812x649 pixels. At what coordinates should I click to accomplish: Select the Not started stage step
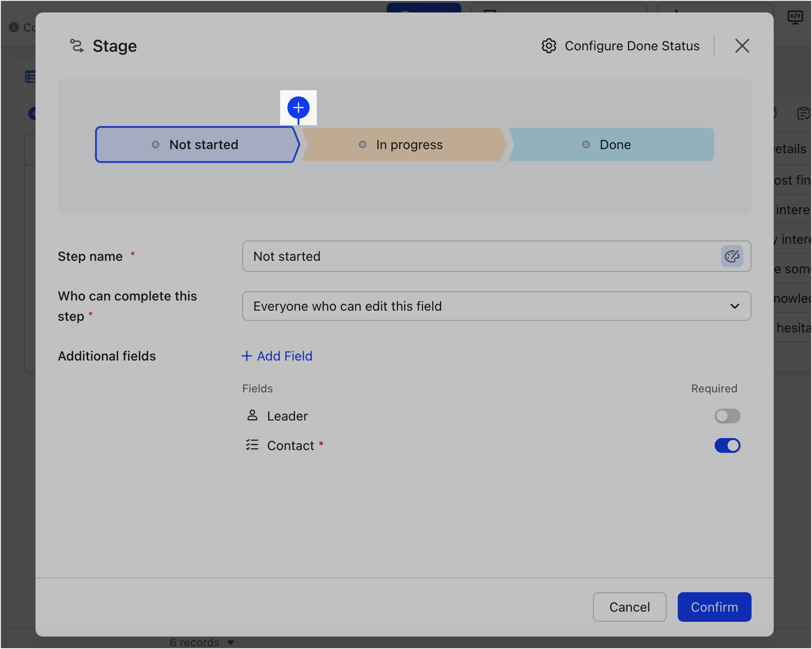196,144
